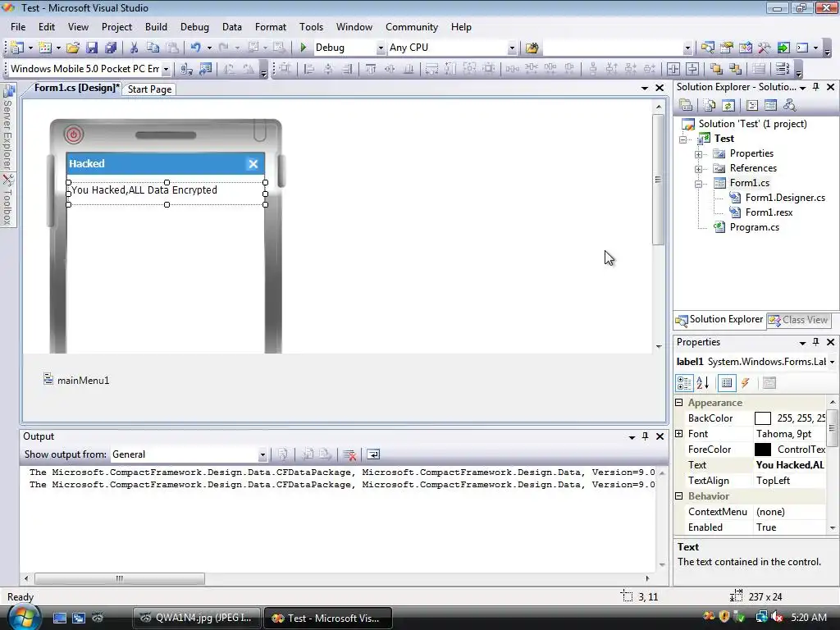Open the Community menu
840x630 pixels.
tap(412, 27)
